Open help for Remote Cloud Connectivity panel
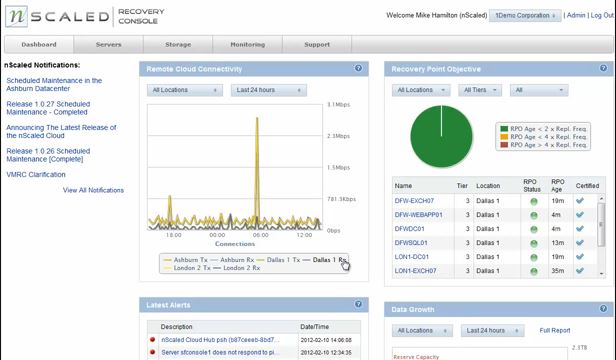This screenshot has width=616, height=360. tap(358, 68)
